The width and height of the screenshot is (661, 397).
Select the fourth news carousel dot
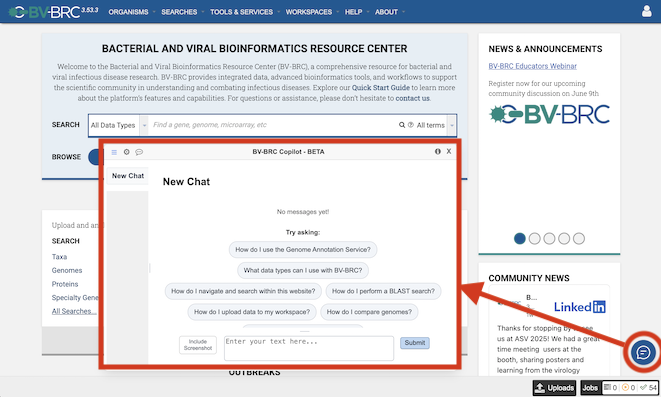[x=564, y=239]
